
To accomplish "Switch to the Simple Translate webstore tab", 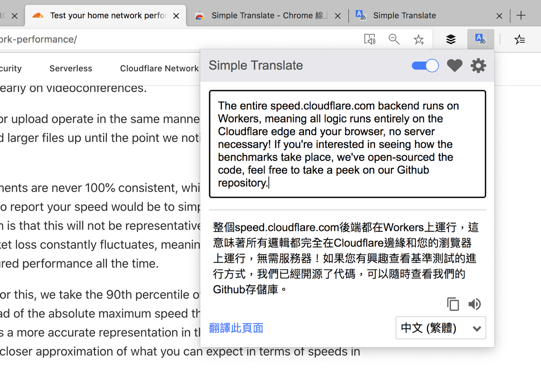I will [266, 15].
